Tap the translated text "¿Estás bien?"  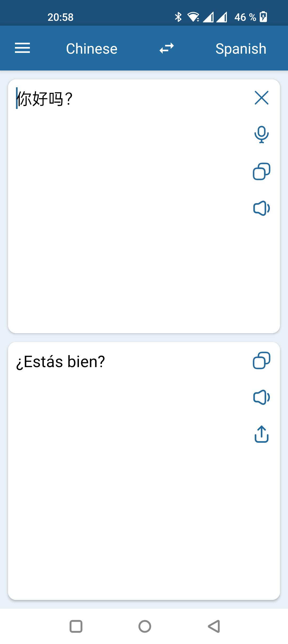tap(61, 362)
